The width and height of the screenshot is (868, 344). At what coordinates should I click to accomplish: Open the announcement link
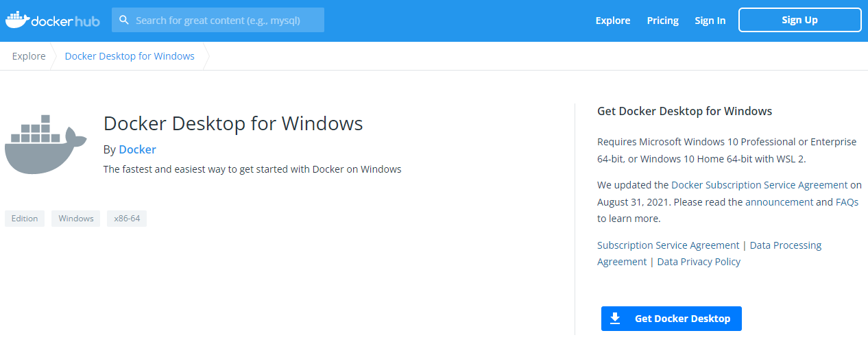pos(780,202)
